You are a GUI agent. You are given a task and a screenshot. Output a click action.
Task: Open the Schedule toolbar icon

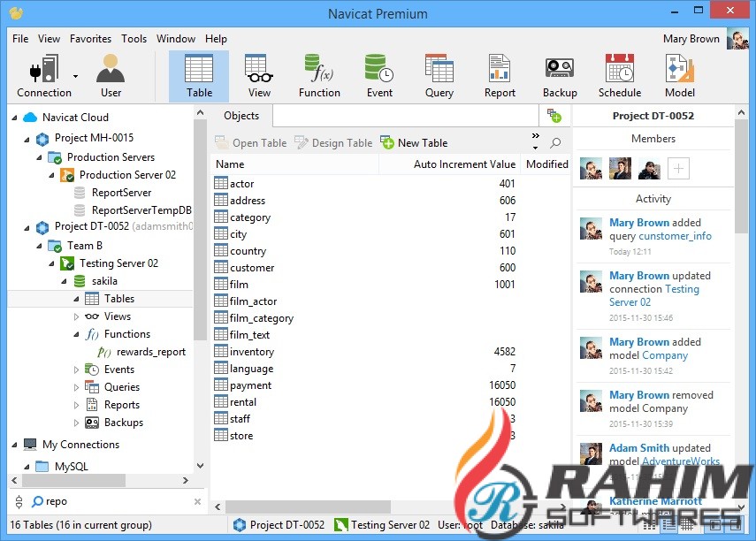point(620,76)
